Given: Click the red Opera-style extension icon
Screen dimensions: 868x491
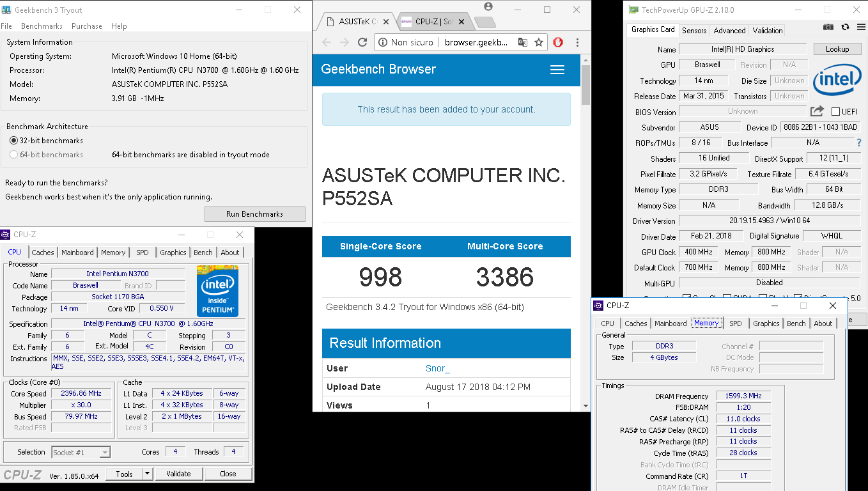Looking at the screenshot, I should pos(558,42).
